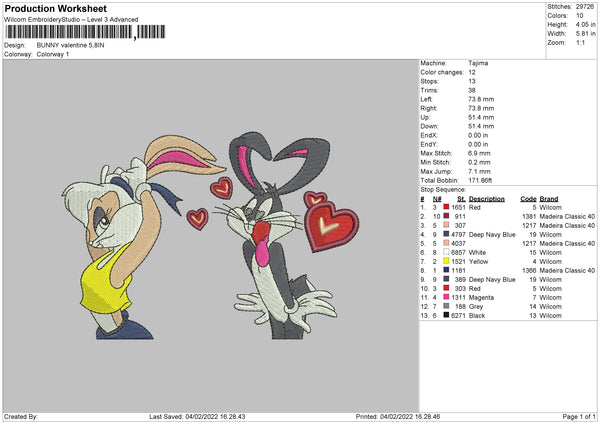Viewport: 600px width, 424px height.
Task: Click the Stitches value 29726
Action: point(585,7)
